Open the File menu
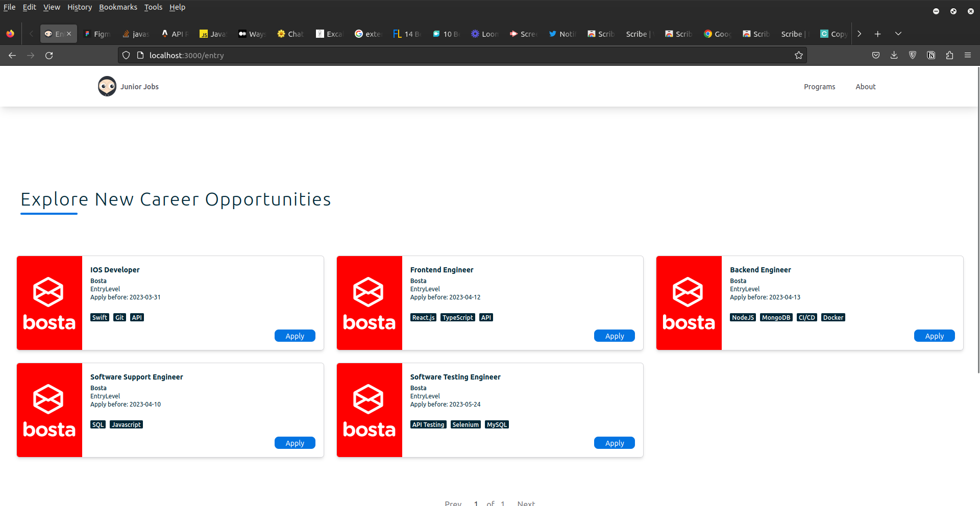 10,7
